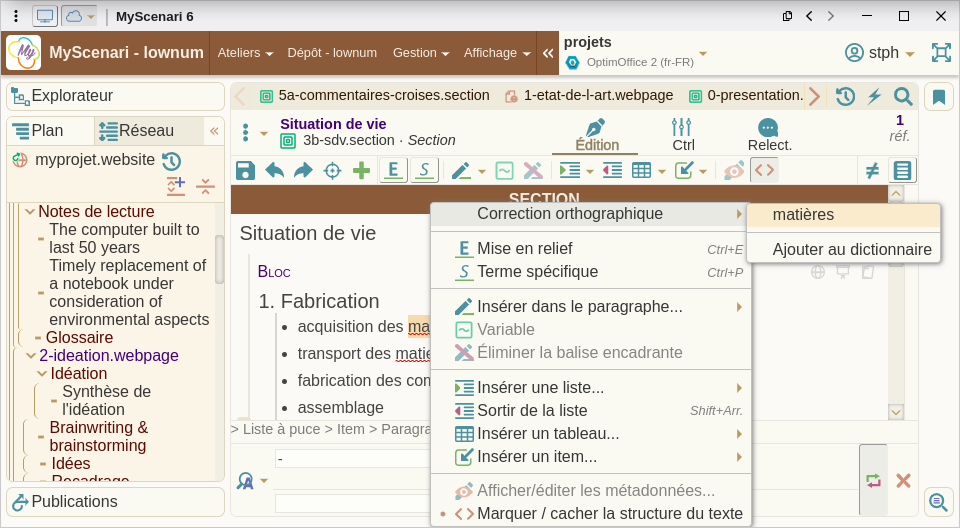Image resolution: width=960 pixels, height=528 pixels.
Task: Collapse the Notes de lecture tree node
Action: pyautogui.click(x=30, y=212)
